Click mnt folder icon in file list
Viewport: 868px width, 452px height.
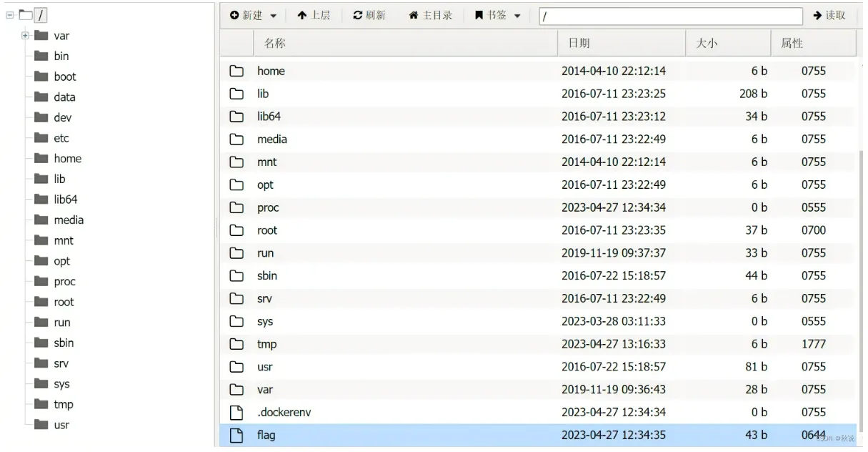(236, 162)
